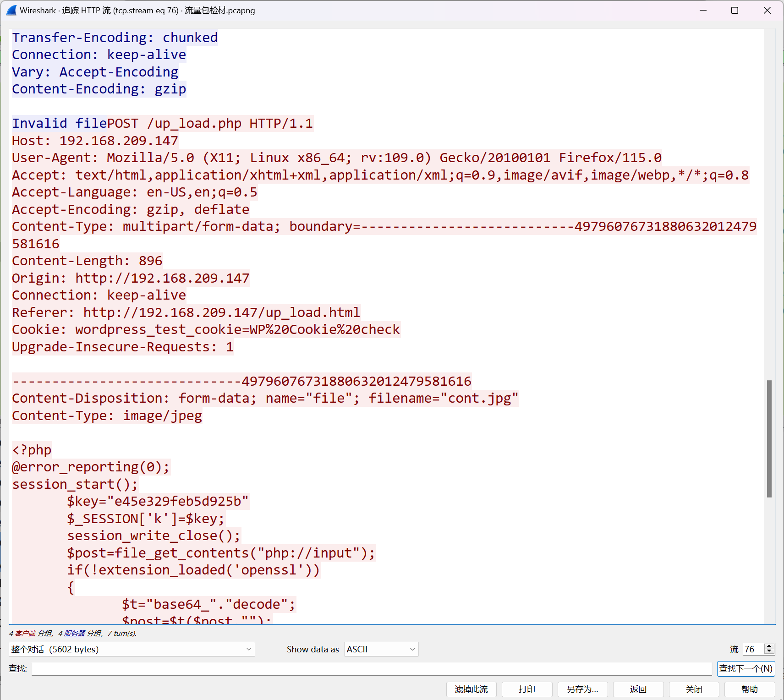This screenshot has height=700, width=784.
Task: Click the '@error_reporting(0);' line
Action: pos(91,467)
